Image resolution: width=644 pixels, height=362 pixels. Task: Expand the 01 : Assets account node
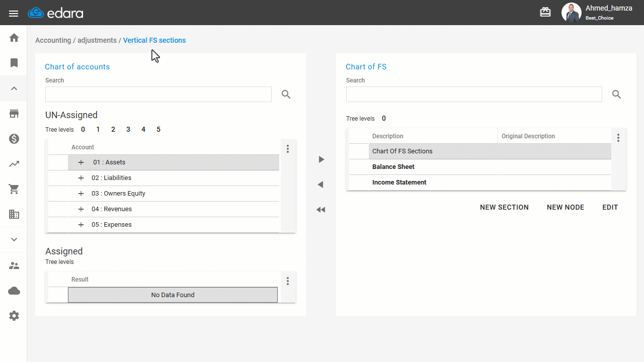point(81,162)
